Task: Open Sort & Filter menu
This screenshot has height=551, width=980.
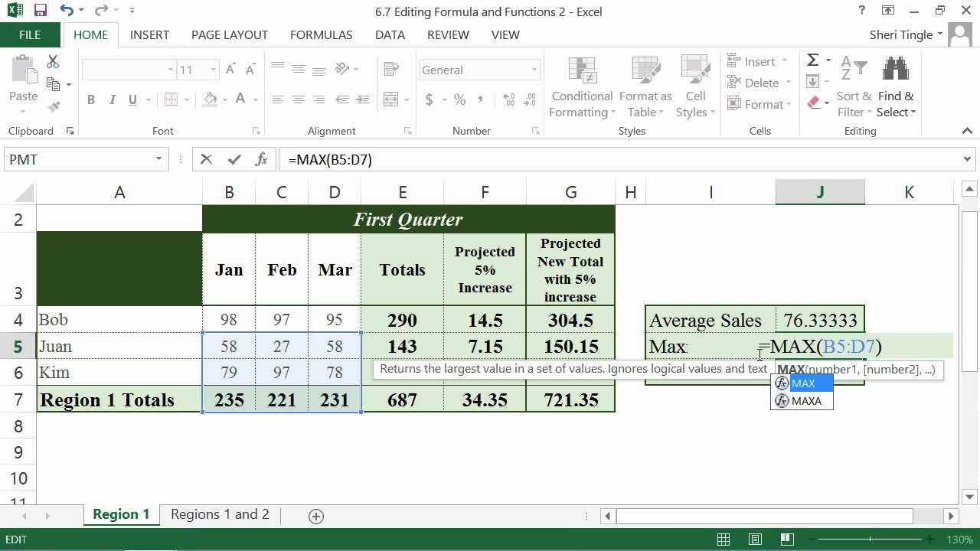Action: pos(854,87)
